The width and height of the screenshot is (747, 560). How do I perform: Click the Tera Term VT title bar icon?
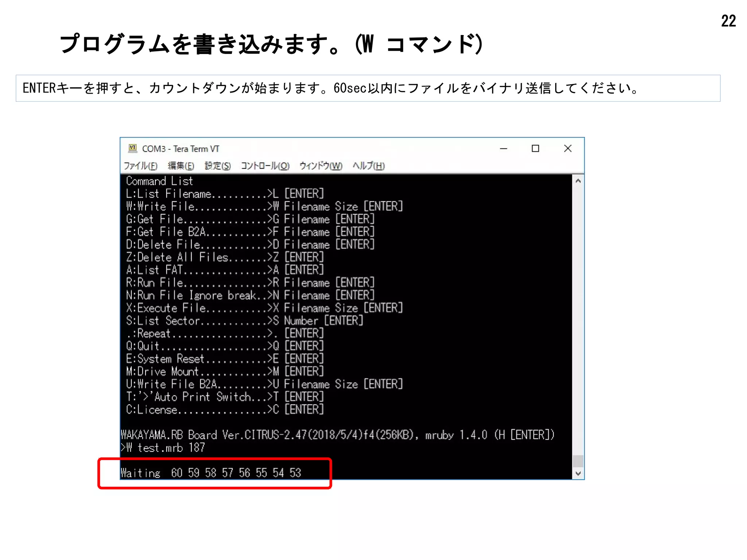132,148
